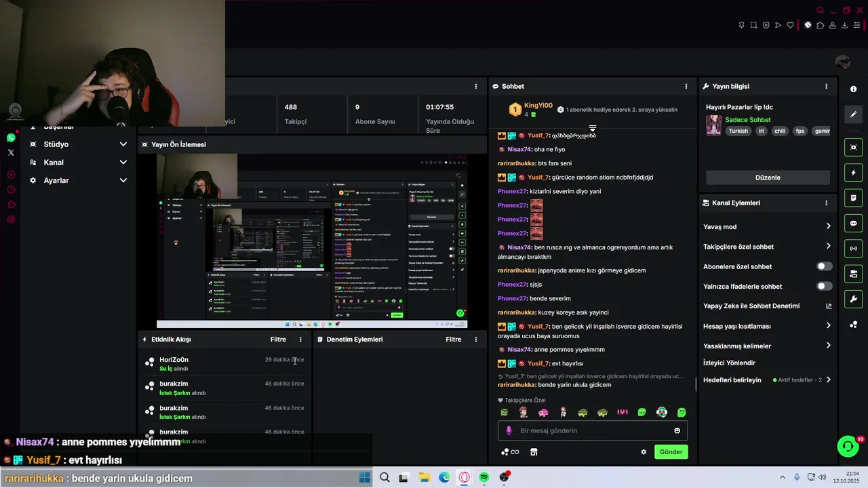
Task: Open Takipçilere özel sohbet options chevron
Action: [828, 247]
